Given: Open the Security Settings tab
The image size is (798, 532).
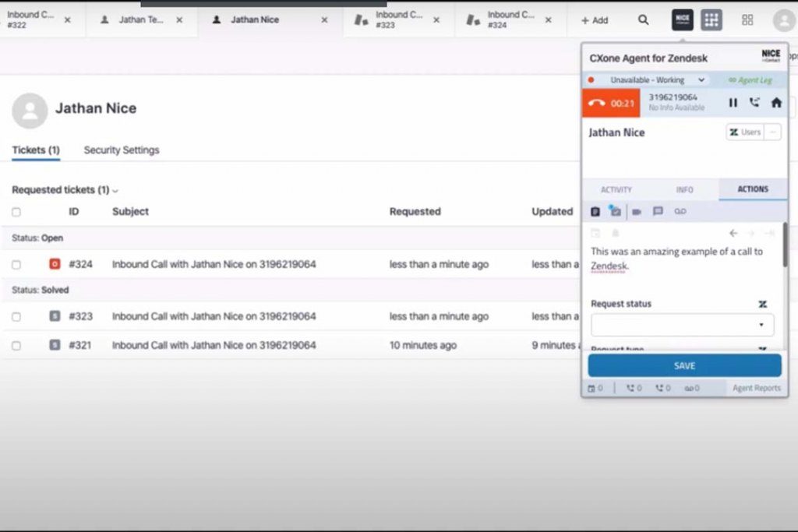Looking at the screenshot, I should tap(122, 150).
